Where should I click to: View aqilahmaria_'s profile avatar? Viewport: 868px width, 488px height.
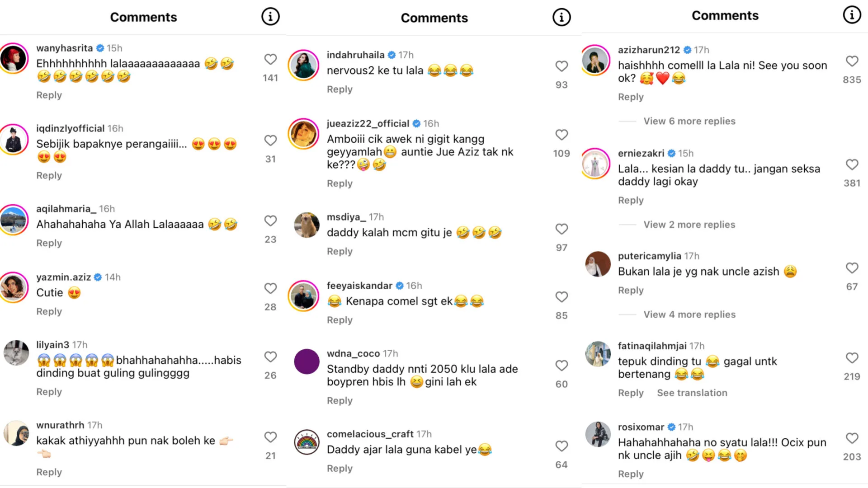click(x=14, y=220)
